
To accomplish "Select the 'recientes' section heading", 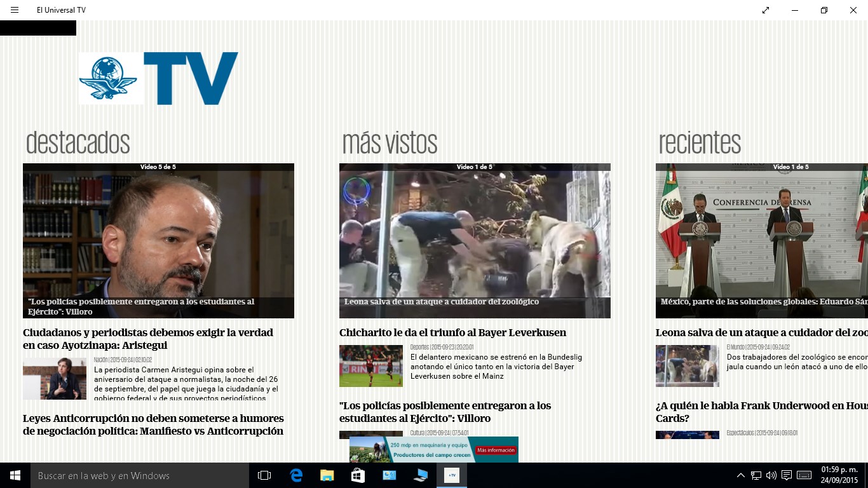I will click(x=700, y=142).
